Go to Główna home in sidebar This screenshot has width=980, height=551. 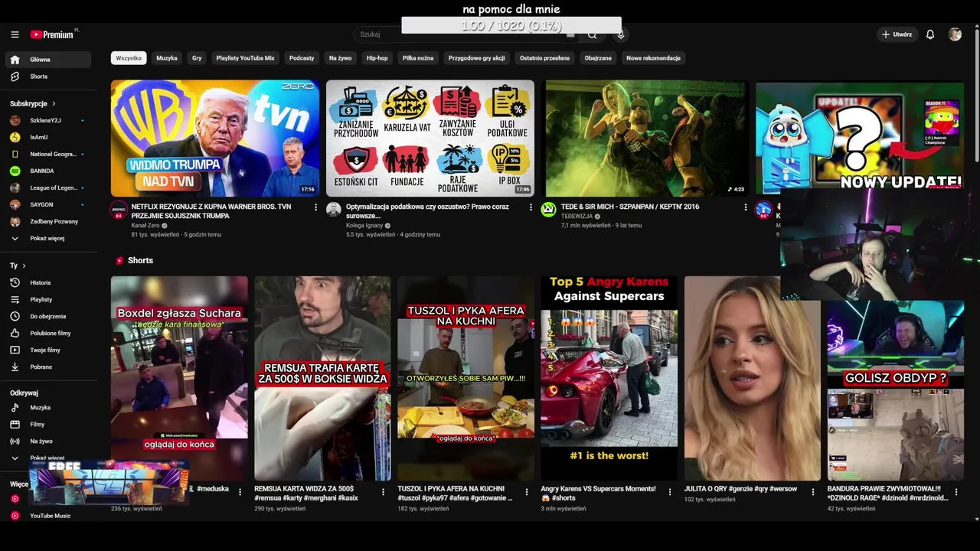pos(48,60)
